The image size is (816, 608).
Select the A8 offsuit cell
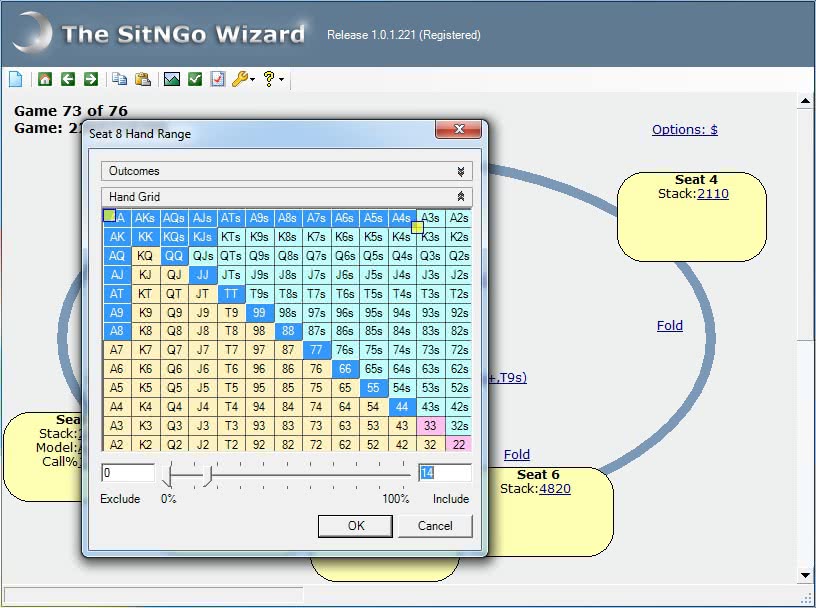(117, 331)
